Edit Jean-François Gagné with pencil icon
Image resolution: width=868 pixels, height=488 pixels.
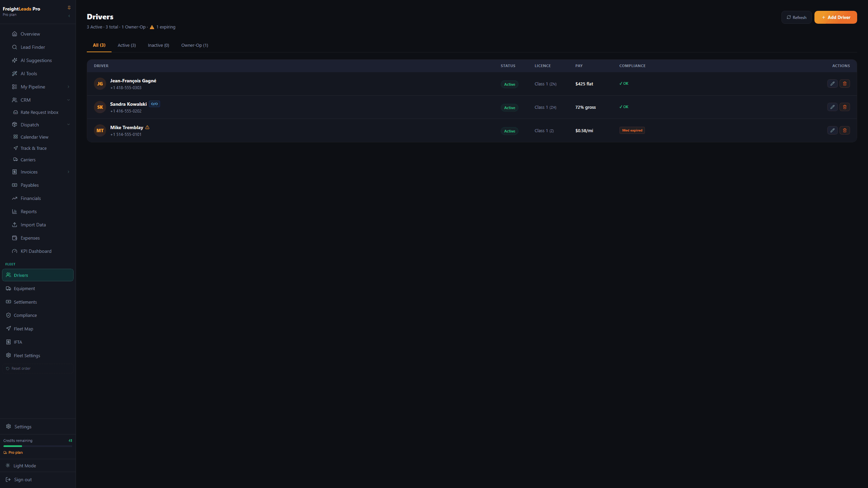coord(832,84)
